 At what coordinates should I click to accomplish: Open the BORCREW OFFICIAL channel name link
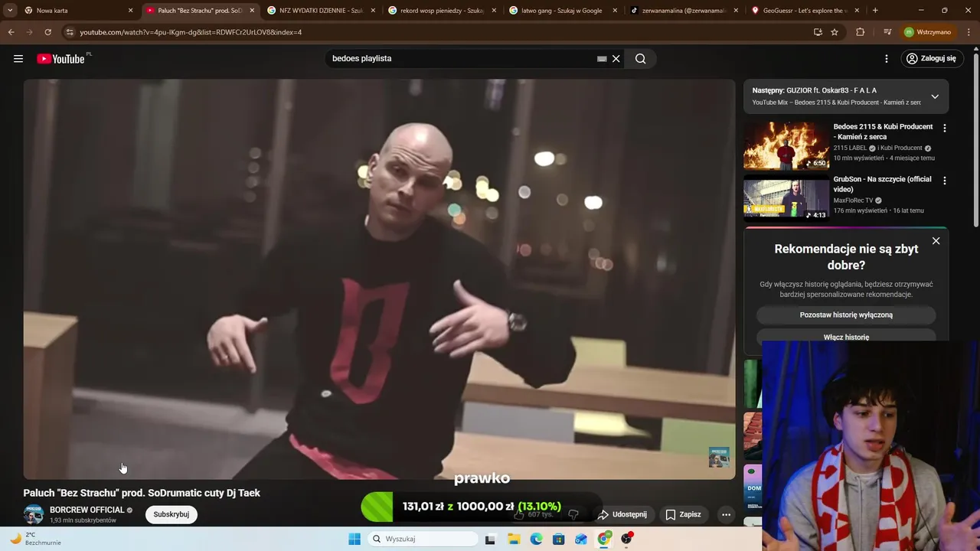[87, 510]
